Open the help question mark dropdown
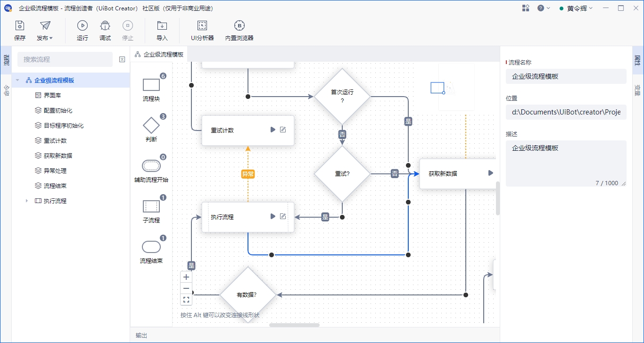Image resolution: width=644 pixels, height=343 pixels. coord(544,8)
